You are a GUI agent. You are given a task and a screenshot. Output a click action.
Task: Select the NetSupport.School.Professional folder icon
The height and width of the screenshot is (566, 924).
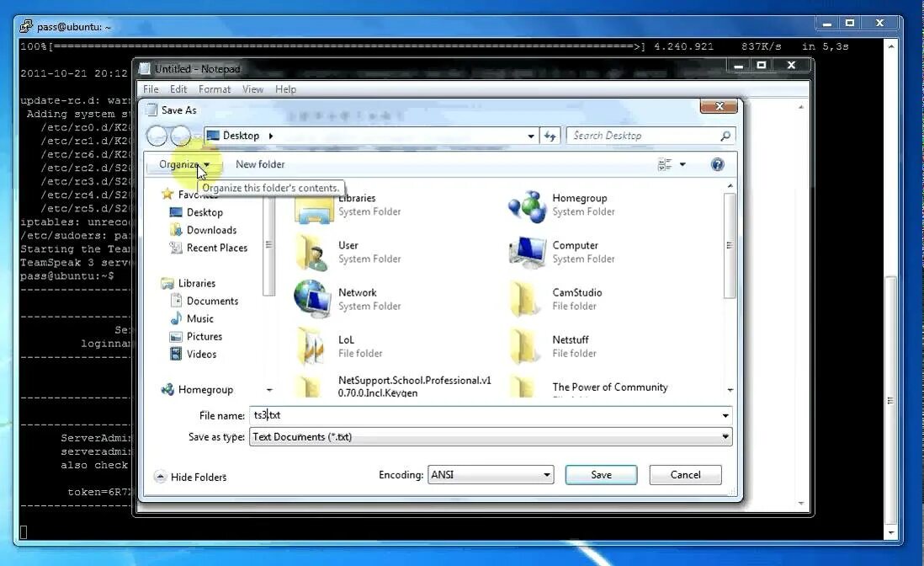(x=310, y=387)
